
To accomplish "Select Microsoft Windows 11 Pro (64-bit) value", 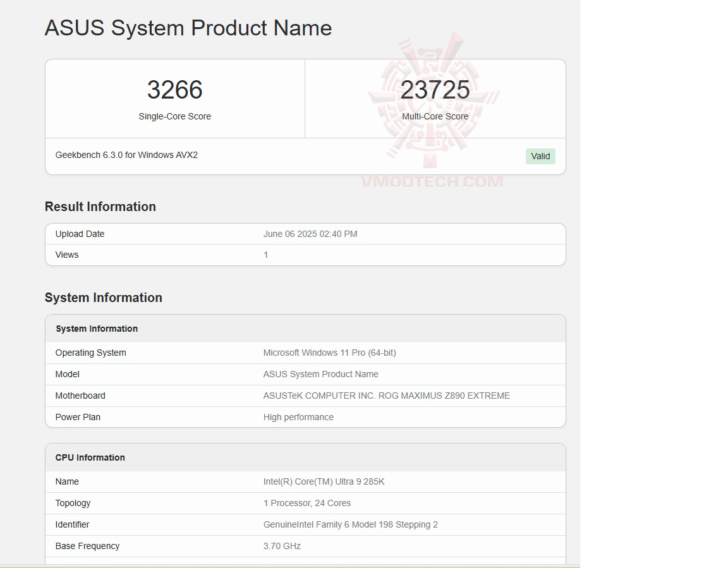I will click(330, 353).
